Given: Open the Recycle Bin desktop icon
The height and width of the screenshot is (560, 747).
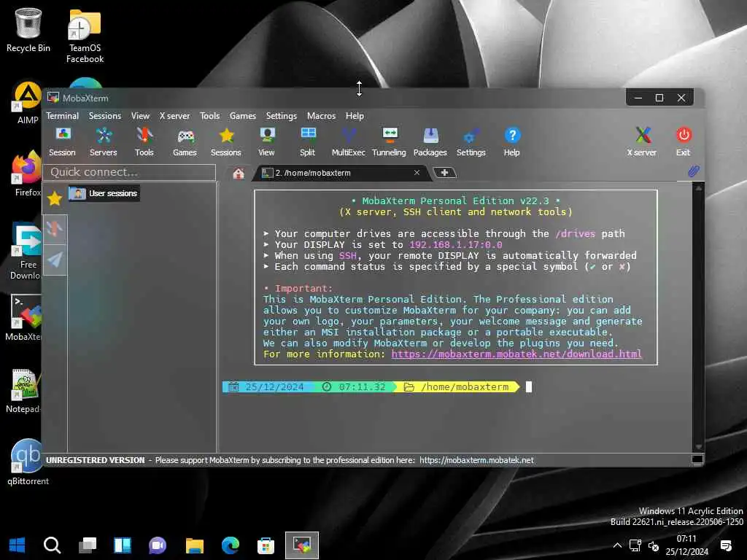Looking at the screenshot, I should point(28,29).
